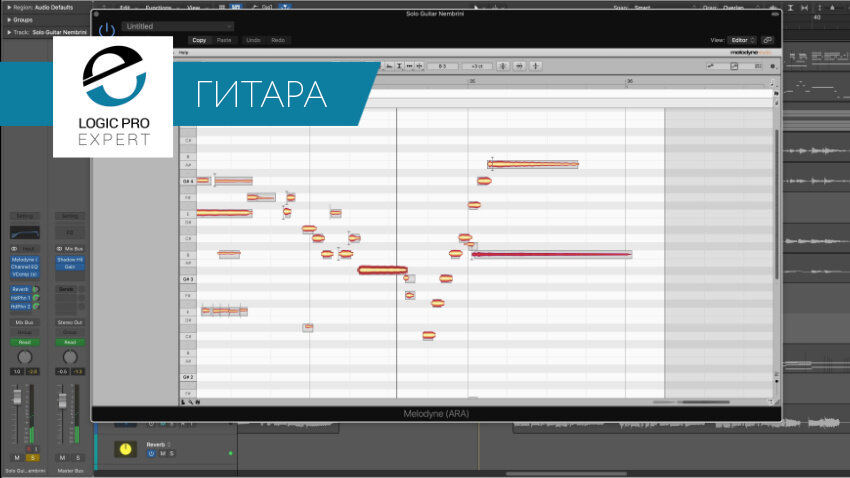Open the Drag Overlap dropdown
Viewport: 850px width, 478px height.
click(732, 8)
